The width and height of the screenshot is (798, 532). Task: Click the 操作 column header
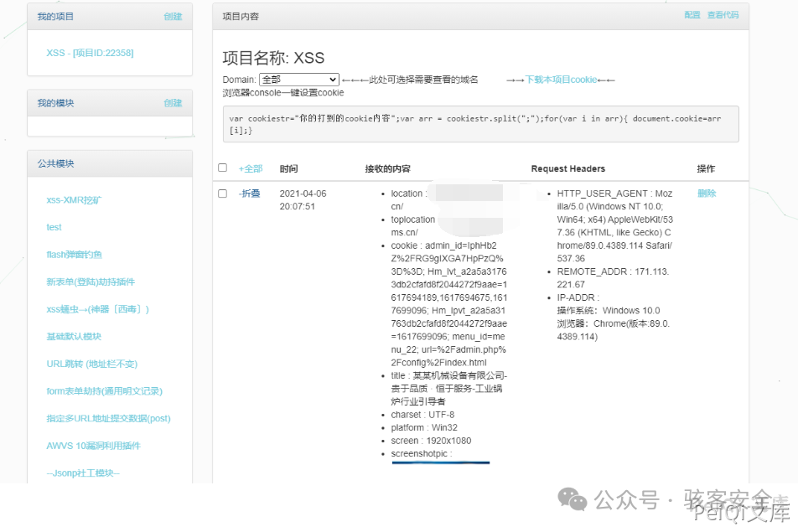pos(706,169)
